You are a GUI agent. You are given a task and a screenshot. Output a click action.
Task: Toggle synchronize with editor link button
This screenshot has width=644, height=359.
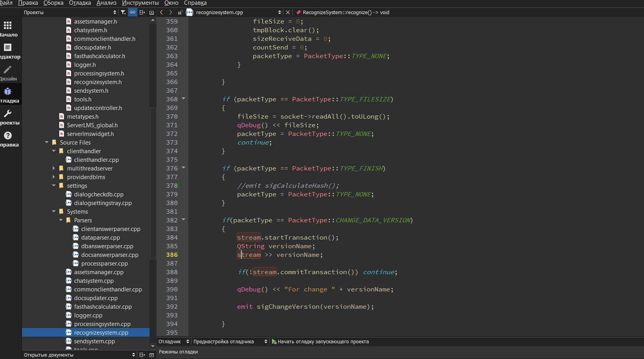pos(133,13)
